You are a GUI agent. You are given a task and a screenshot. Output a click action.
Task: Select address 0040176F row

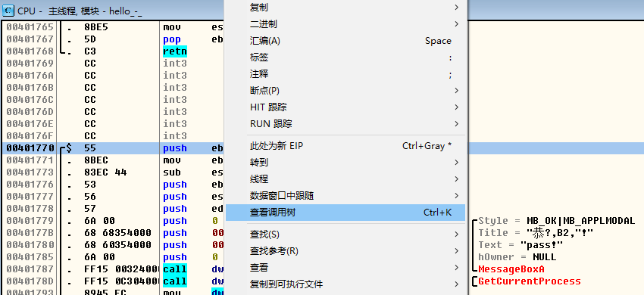[30, 136]
